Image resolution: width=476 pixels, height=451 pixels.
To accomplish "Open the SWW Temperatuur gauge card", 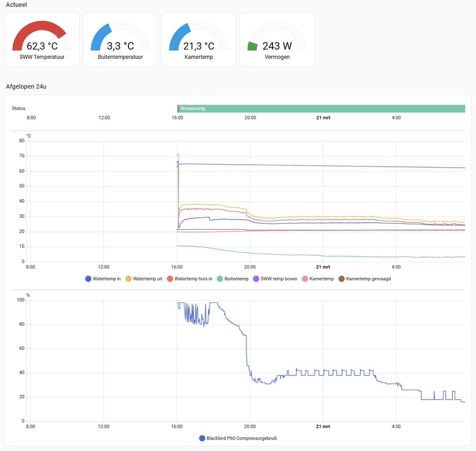I will [42, 39].
